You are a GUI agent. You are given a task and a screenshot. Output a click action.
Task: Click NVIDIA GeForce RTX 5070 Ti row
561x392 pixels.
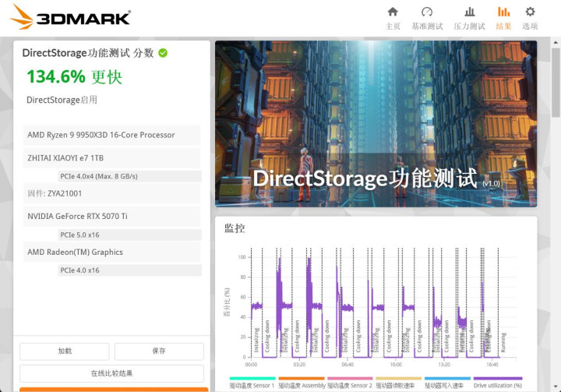tap(111, 216)
